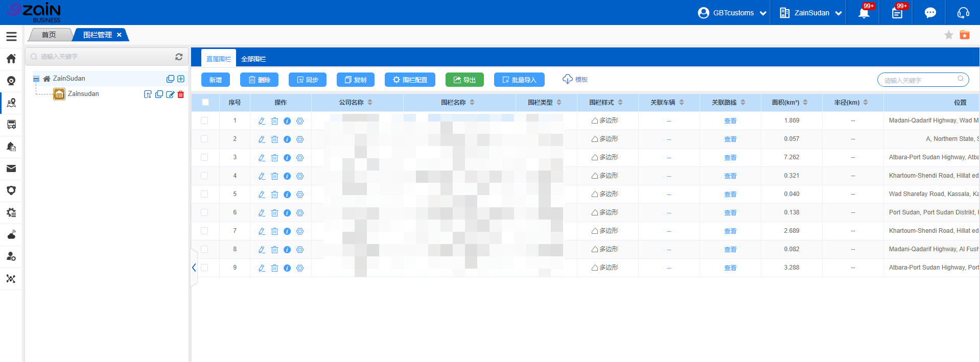Click the hamburger menu icon
Image resolution: width=980 pixels, height=362 pixels.
click(x=11, y=36)
